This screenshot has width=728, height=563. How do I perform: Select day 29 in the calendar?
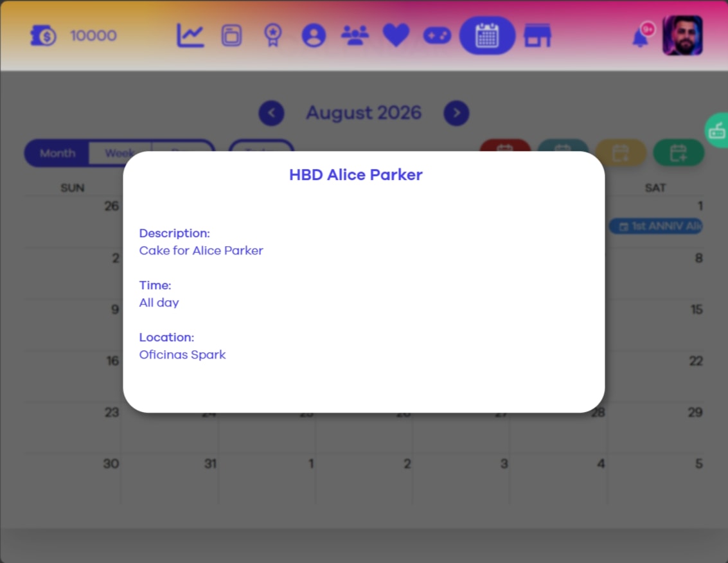click(x=695, y=413)
